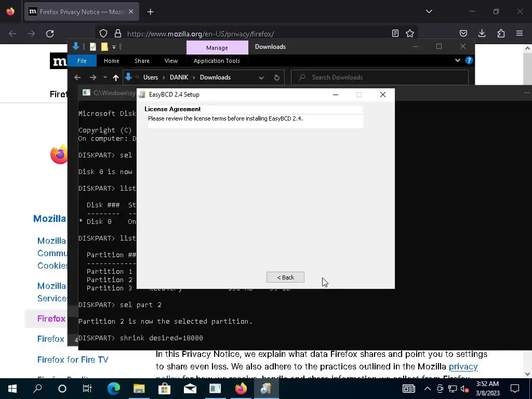The height and width of the screenshot is (399, 532).
Task: Switch to Firefox on taskbar
Action: pyautogui.click(x=241, y=389)
